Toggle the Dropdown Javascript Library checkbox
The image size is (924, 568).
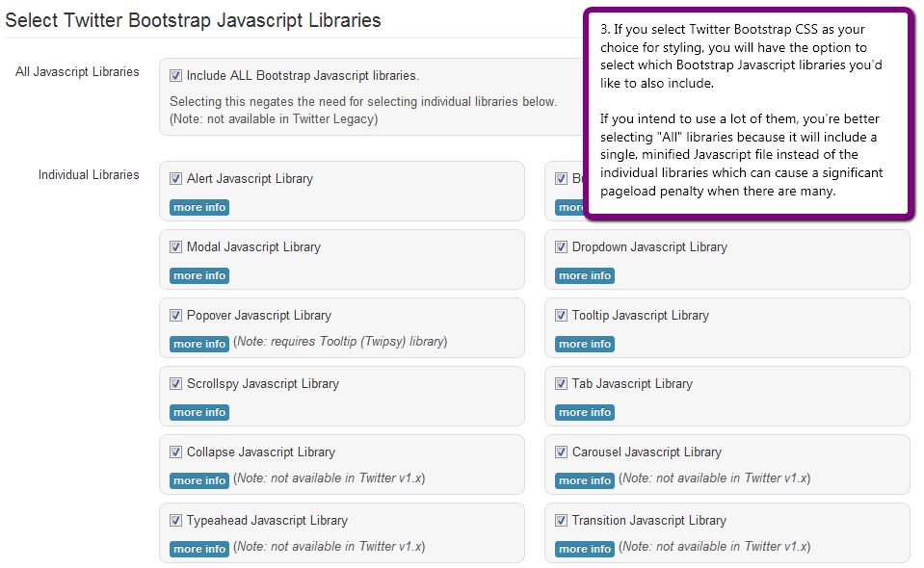(x=561, y=246)
